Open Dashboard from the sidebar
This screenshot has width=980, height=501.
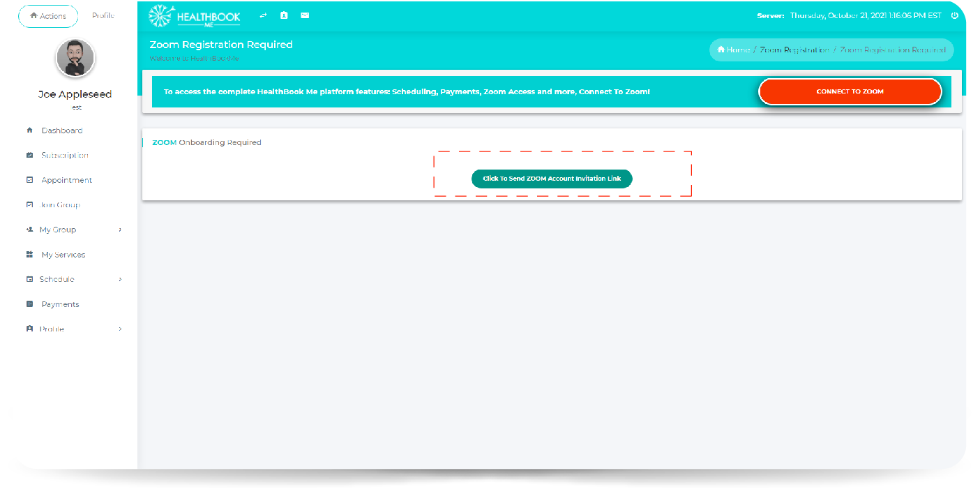click(x=62, y=130)
